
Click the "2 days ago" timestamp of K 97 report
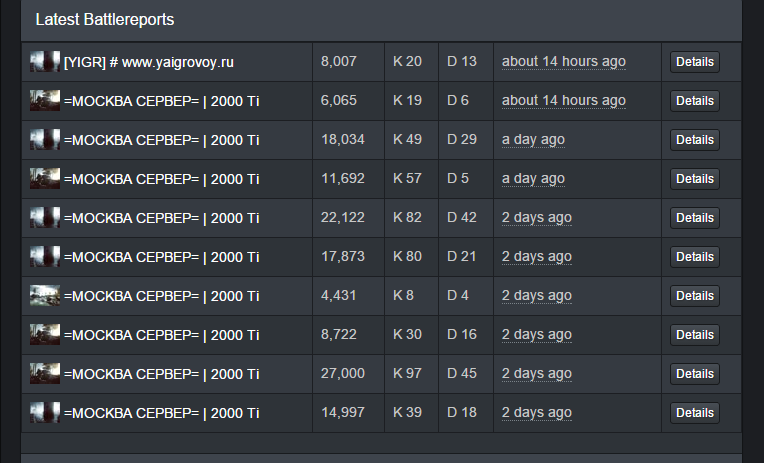coord(536,374)
